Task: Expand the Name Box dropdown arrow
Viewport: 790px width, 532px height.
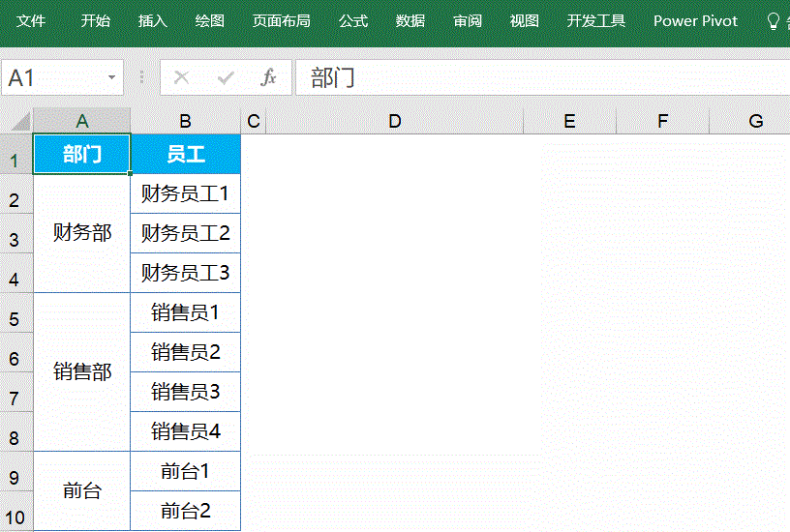Action: click(x=112, y=77)
